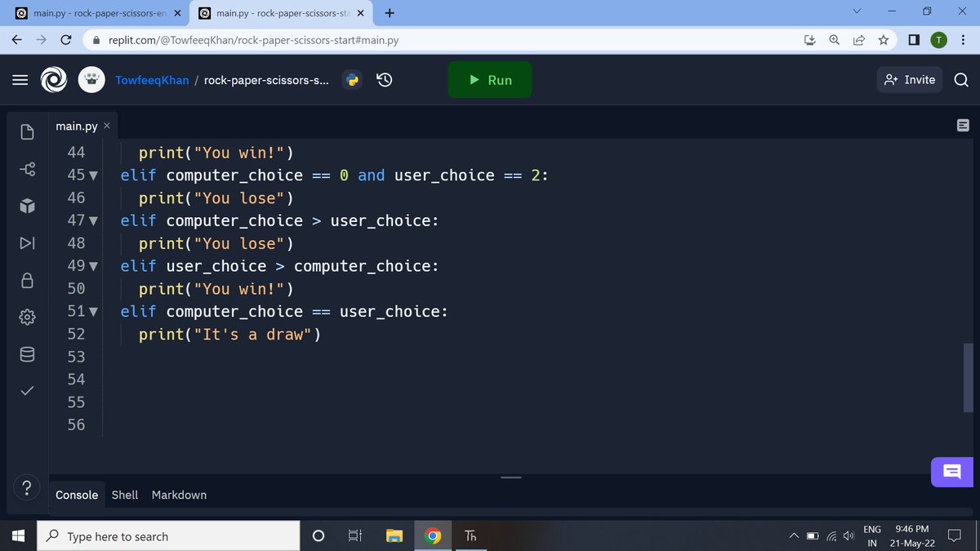
Task: Open File Explorer from taskbar
Action: coord(394,536)
